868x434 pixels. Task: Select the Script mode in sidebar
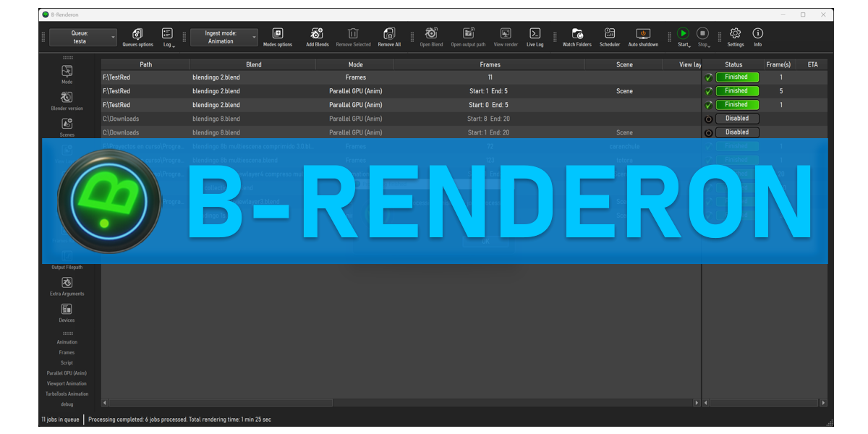click(67, 363)
